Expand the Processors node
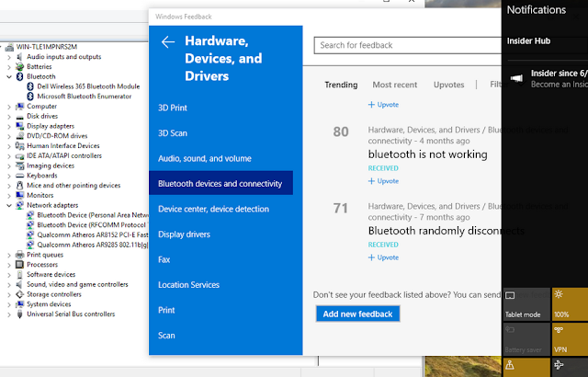The width and height of the screenshot is (588, 377). (9, 265)
